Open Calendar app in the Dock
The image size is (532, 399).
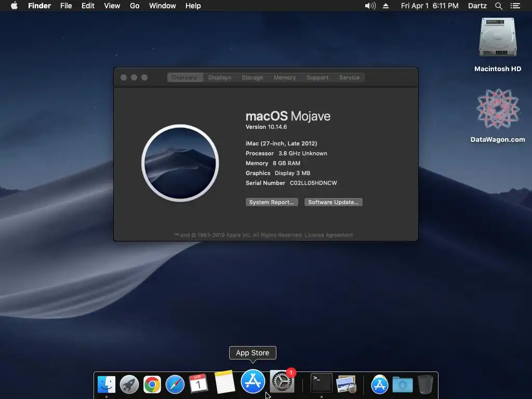coord(198,383)
